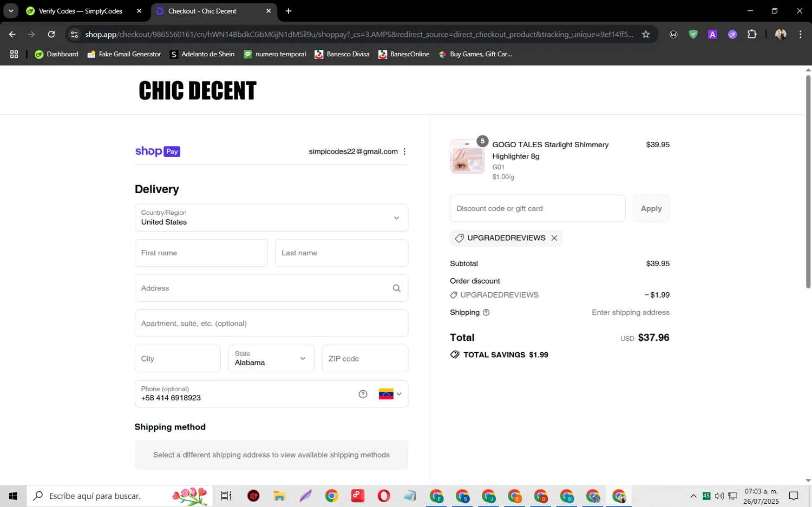Image resolution: width=812 pixels, height=507 pixels.
Task: Open the Buy Games, Gift Cards bookmark
Action: pos(475,54)
